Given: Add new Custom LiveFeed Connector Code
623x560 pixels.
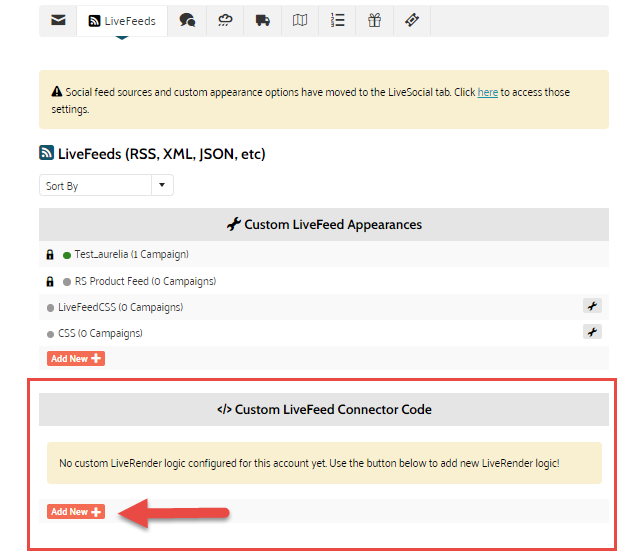Looking at the screenshot, I should coord(76,512).
